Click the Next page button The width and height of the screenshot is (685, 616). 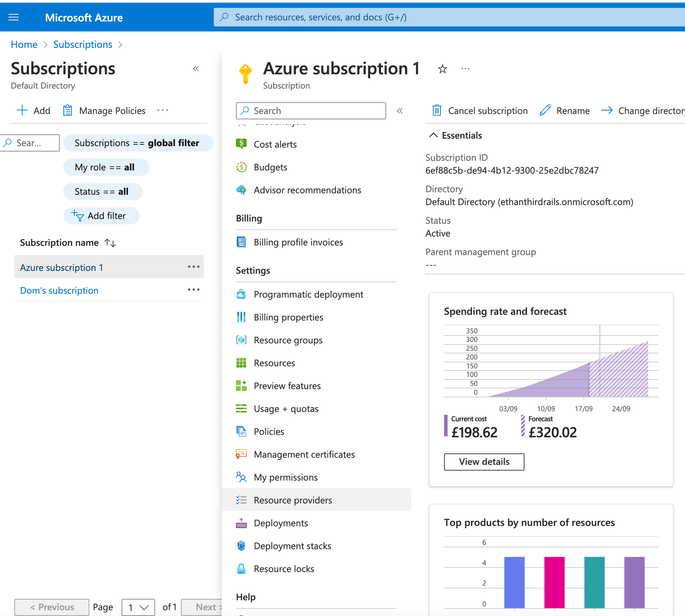coord(202,607)
